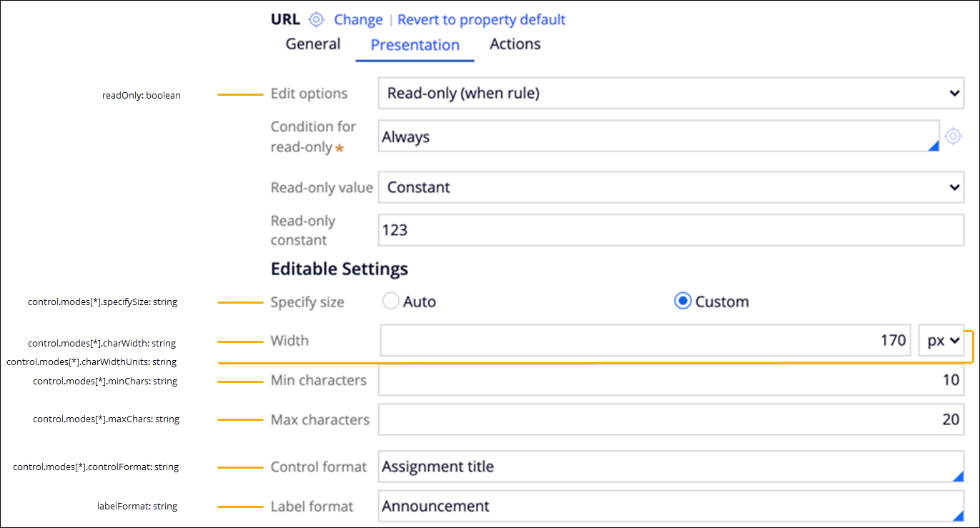Switch to the Actions tab
980x528 pixels.
pyautogui.click(x=515, y=44)
